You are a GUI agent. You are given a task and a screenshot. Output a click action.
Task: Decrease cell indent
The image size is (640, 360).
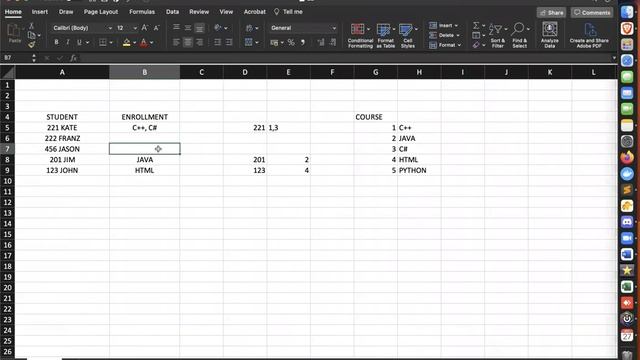pyautogui.click(x=218, y=42)
